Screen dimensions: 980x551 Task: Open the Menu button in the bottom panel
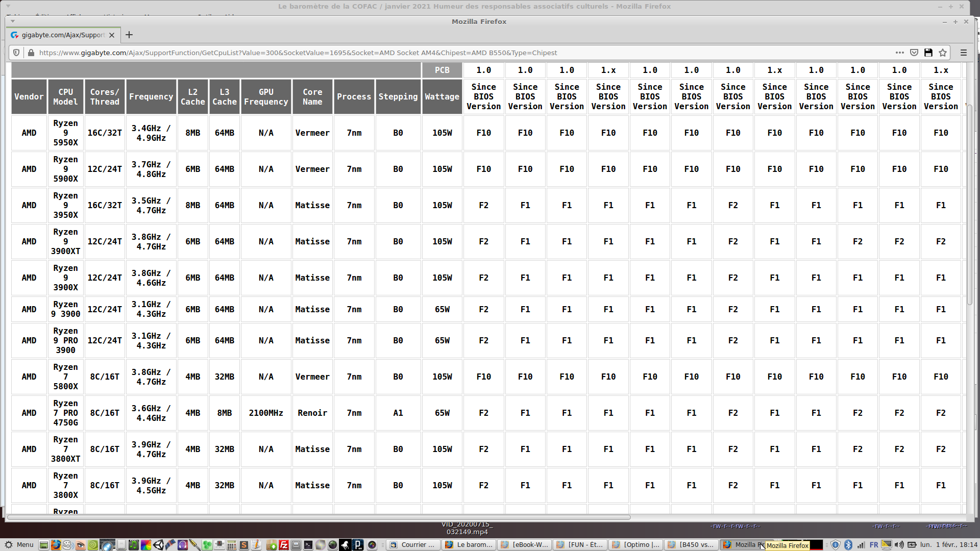pyautogui.click(x=19, y=545)
